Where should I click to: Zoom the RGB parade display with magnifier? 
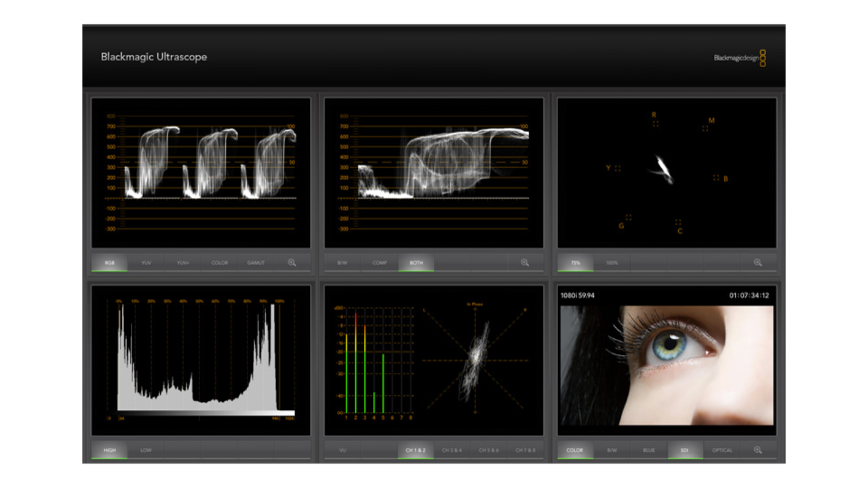(292, 262)
